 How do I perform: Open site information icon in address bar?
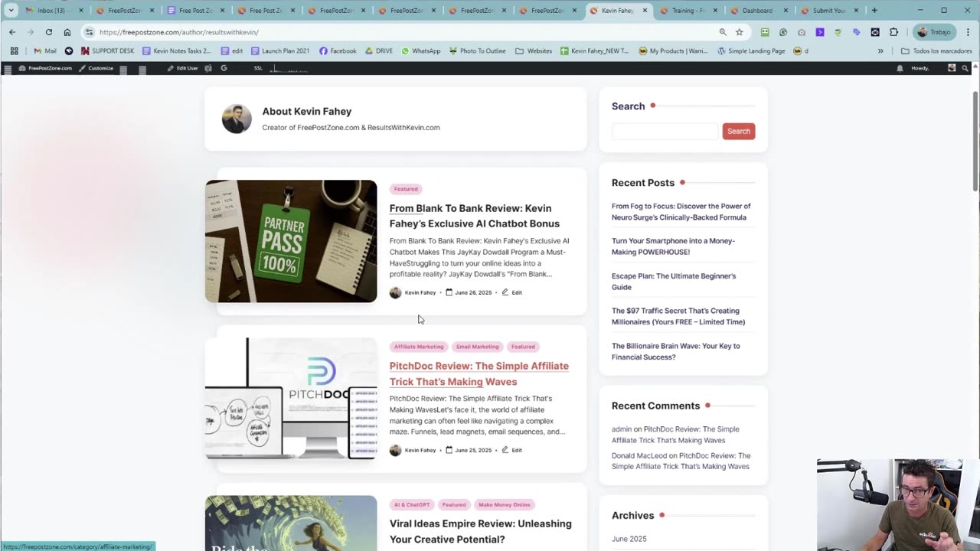90,32
